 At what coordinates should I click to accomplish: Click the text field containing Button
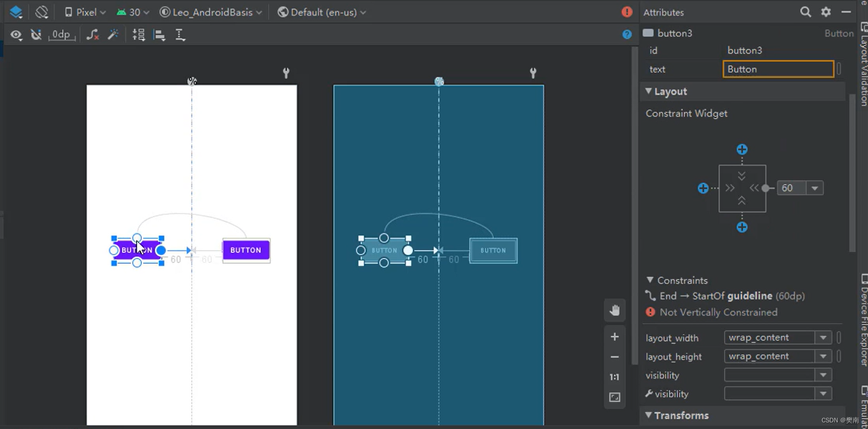click(778, 69)
